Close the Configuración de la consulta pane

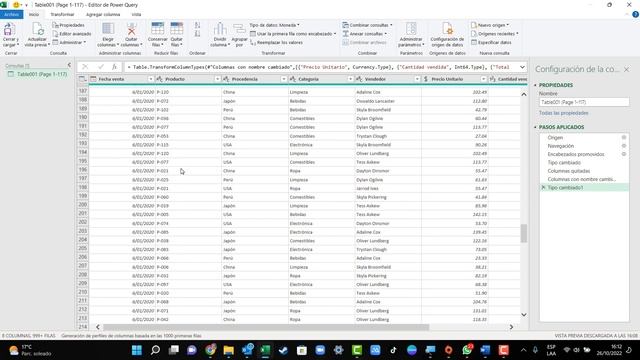pyautogui.click(x=626, y=70)
